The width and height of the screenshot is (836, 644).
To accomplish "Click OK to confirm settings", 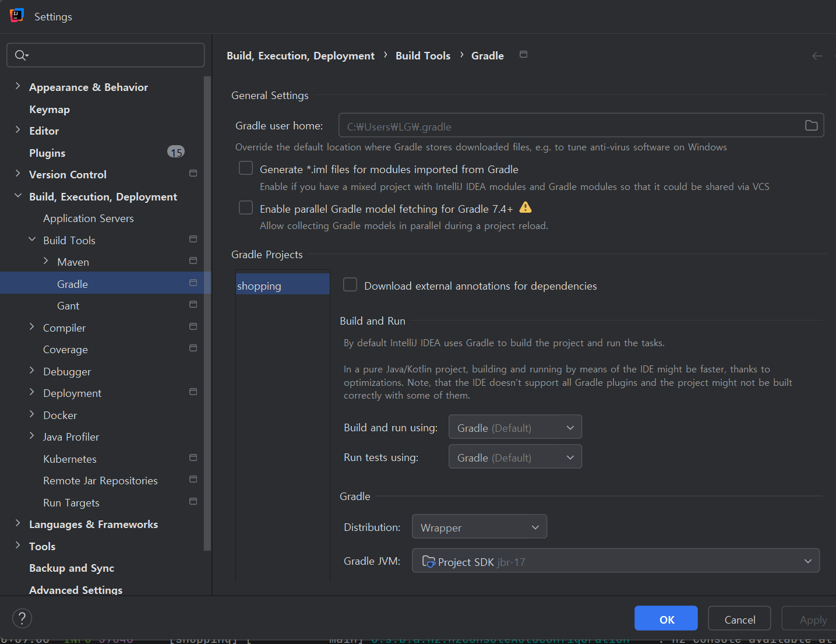I will (666, 618).
